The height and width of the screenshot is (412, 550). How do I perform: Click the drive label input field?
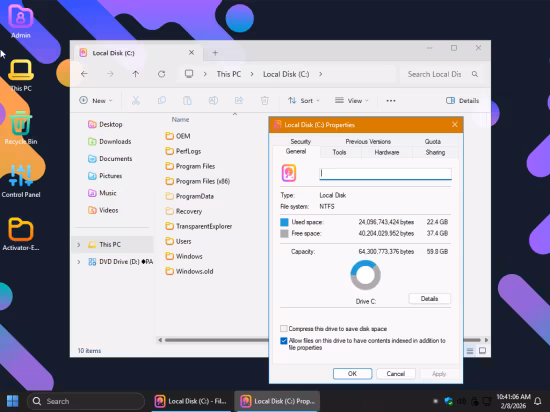[385, 174]
